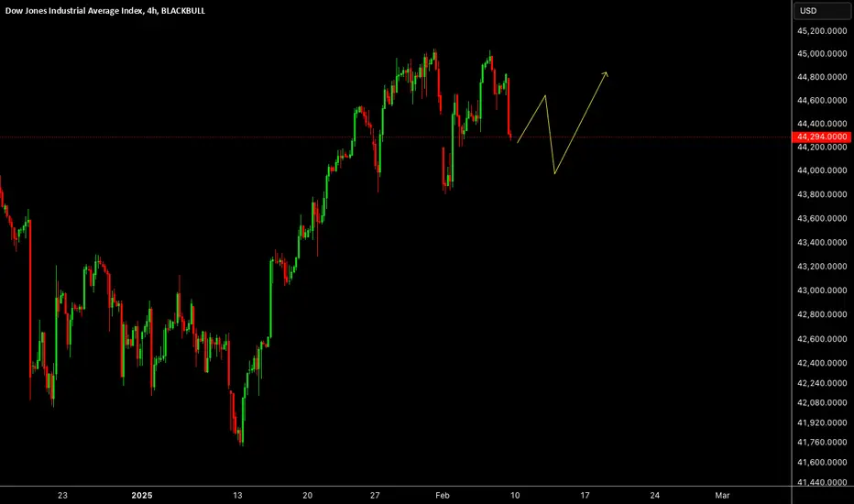Click the 10 date label on time axis

(x=515, y=495)
